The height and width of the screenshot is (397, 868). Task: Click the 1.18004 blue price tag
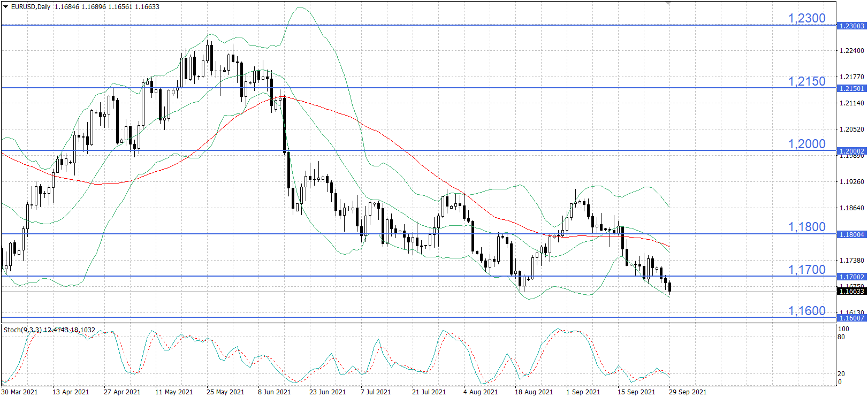coord(851,234)
